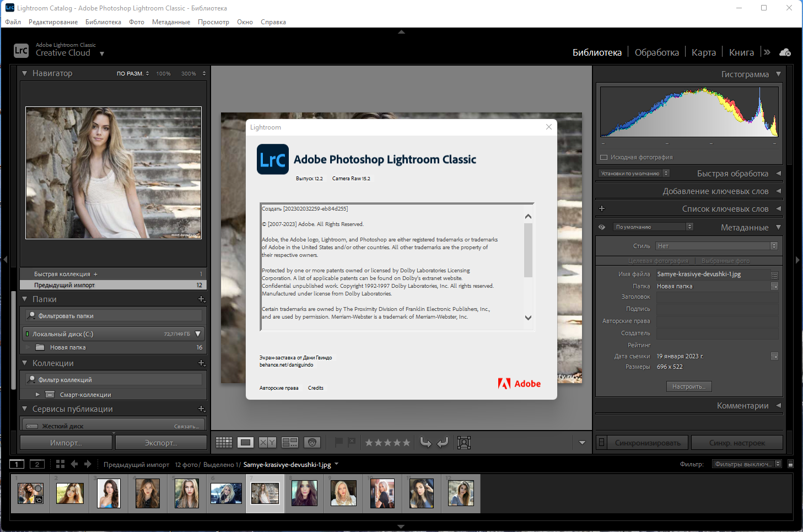
Task: Rotate photo counterclockwise icon
Action: click(x=425, y=442)
